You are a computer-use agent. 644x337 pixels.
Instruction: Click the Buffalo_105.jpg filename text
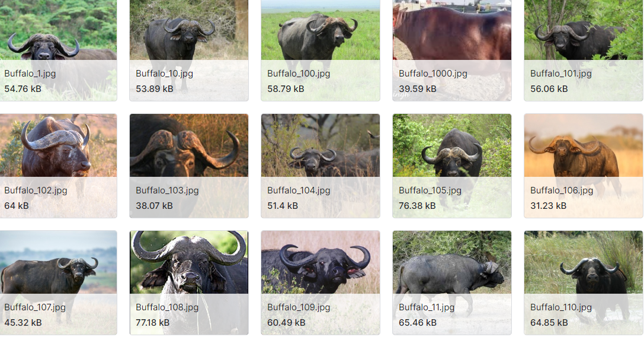coord(430,190)
